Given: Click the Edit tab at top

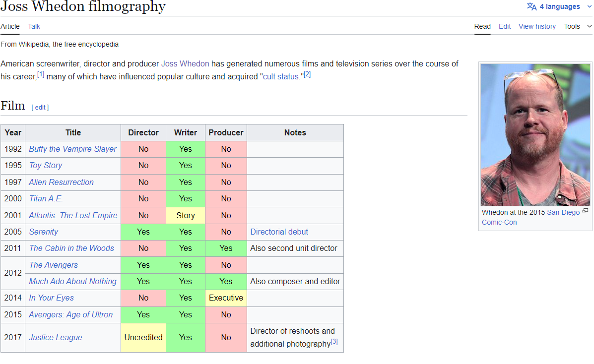Looking at the screenshot, I should pyautogui.click(x=505, y=26).
